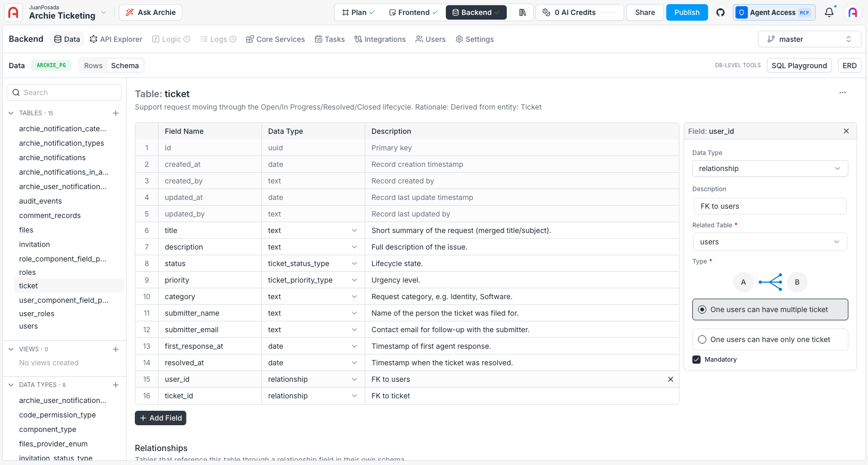Select the users table in sidebar
This screenshot has width=868, height=465.
pyautogui.click(x=28, y=326)
